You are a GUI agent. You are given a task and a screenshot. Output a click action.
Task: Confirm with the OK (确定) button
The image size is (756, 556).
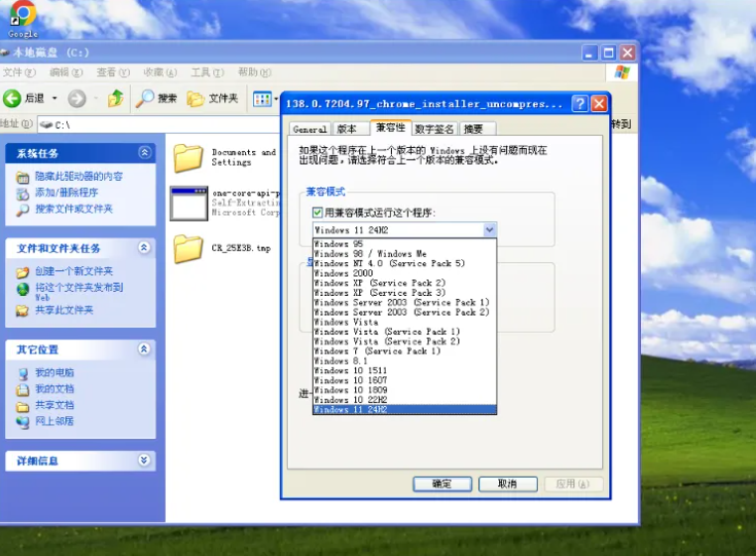coord(442,485)
